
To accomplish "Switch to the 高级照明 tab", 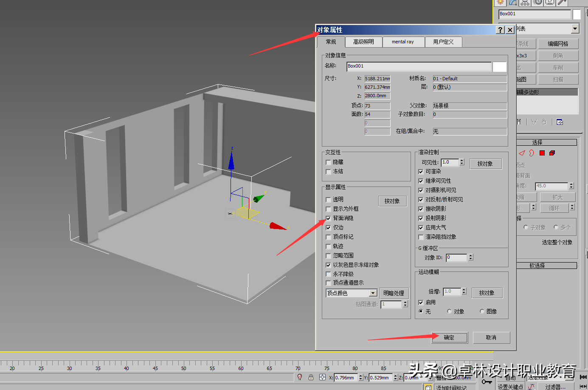I will 363,42.
